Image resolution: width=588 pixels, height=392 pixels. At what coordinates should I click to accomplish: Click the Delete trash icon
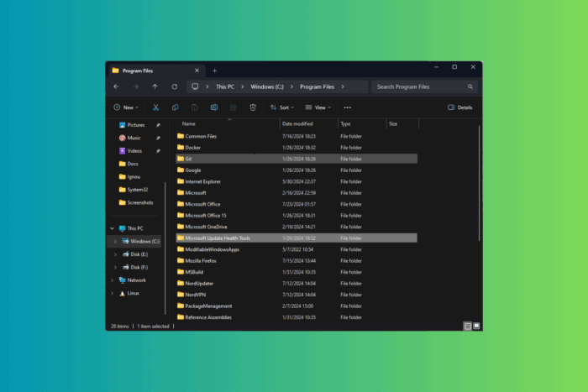coord(253,107)
